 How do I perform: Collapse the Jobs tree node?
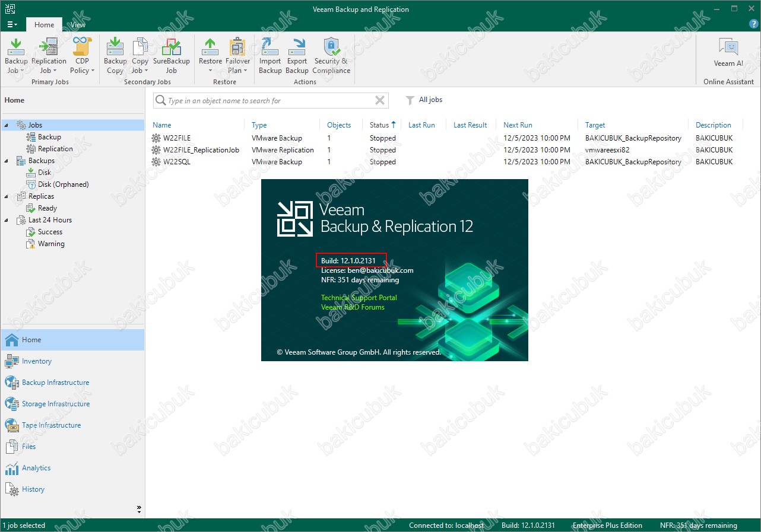[x=6, y=125]
